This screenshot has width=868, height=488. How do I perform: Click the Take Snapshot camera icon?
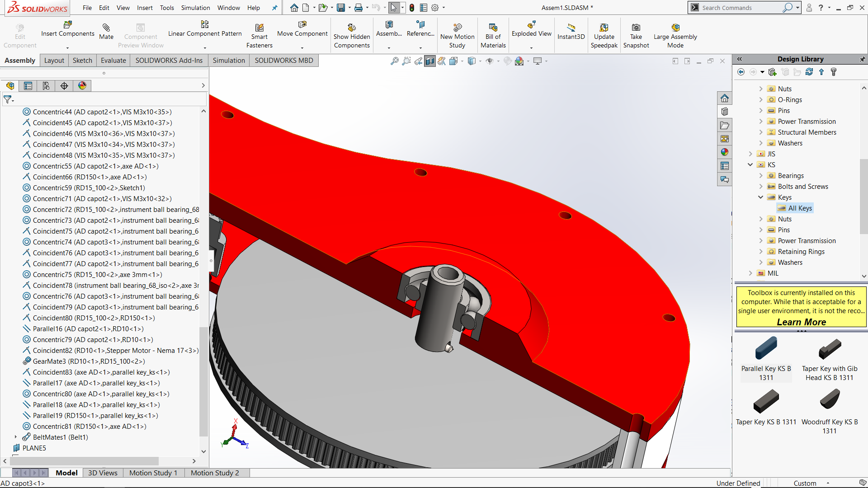(636, 28)
